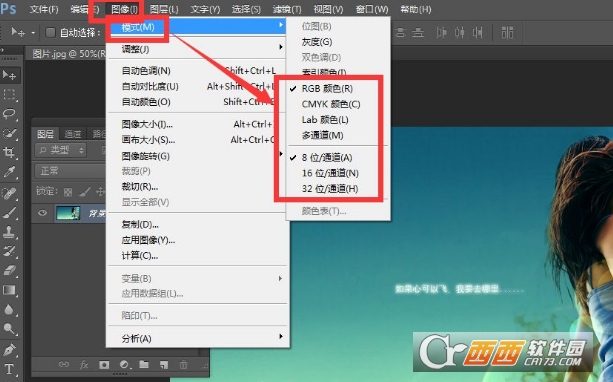Image resolution: width=613 pixels, height=382 pixels.
Task: Open the 选择(S) menu
Action: click(x=246, y=9)
